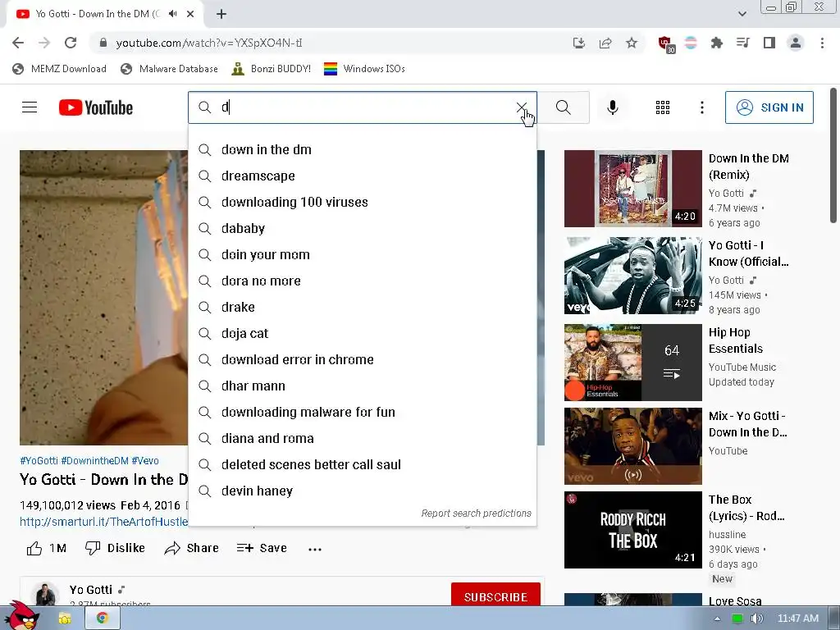The height and width of the screenshot is (630, 840).
Task: Click the address bar URL
Action: pos(209,43)
